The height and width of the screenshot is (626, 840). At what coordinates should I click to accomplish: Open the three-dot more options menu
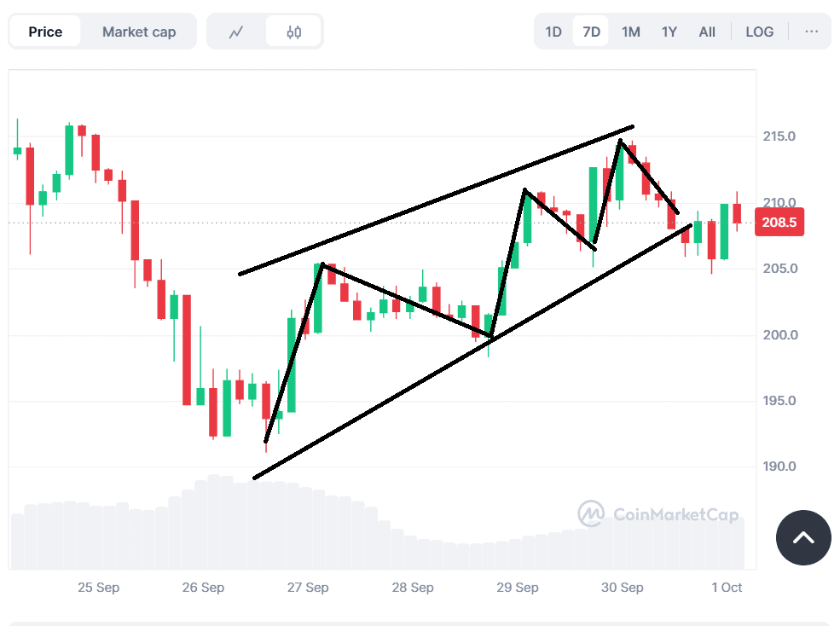pos(811,32)
